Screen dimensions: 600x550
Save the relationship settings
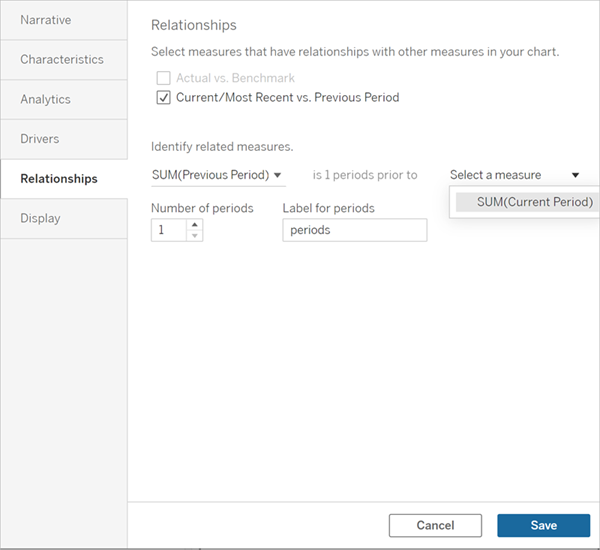point(543,525)
